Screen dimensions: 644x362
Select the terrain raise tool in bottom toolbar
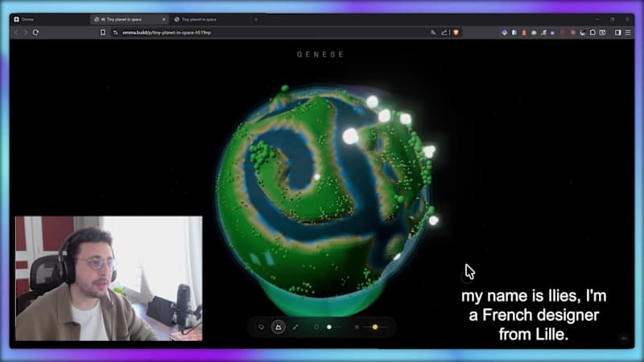(x=278, y=327)
